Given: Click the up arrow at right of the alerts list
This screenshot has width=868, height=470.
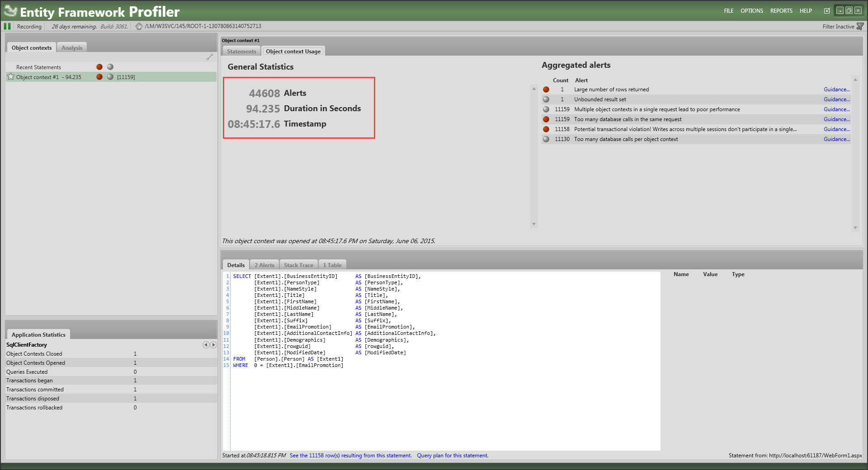Looking at the screenshot, I should pos(855,80).
